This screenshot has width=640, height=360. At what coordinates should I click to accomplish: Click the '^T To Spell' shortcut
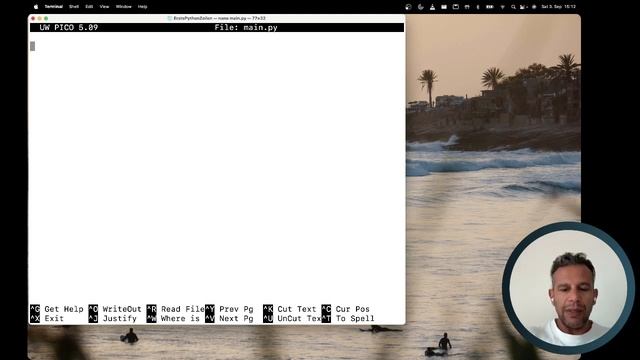pyautogui.click(x=348, y=318)
